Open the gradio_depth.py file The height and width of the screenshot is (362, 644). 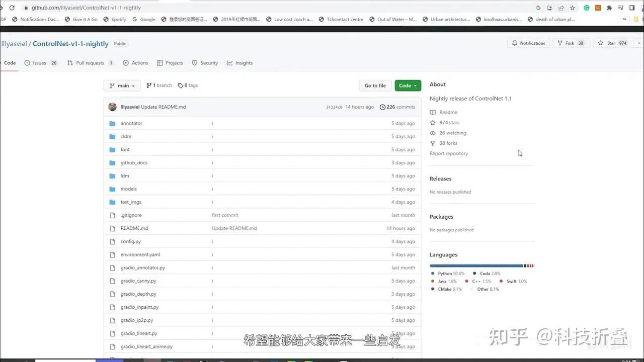pos(138,294)
